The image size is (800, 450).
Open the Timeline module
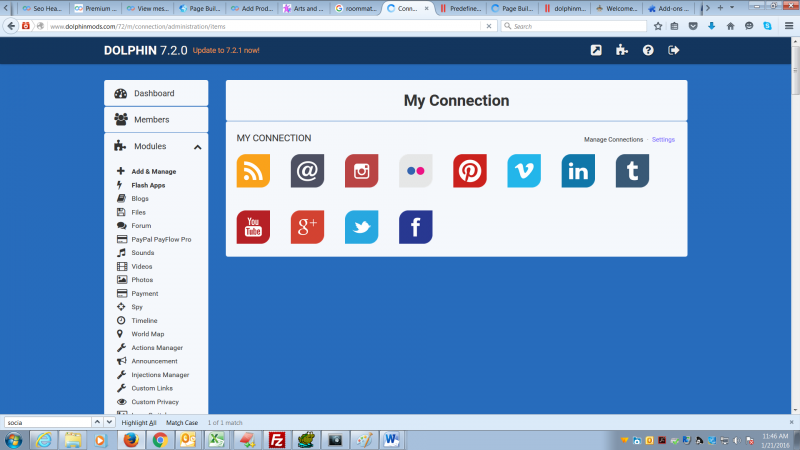[144, 320]
